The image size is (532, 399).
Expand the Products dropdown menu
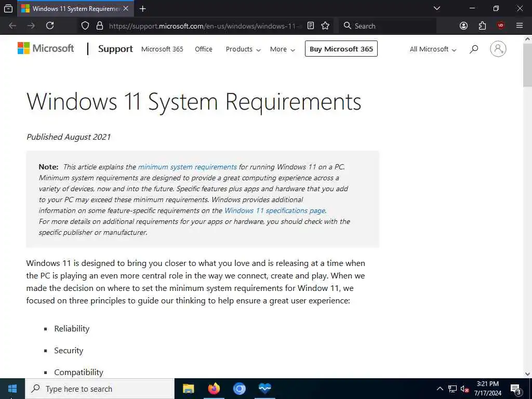click(x=243, y=49)
